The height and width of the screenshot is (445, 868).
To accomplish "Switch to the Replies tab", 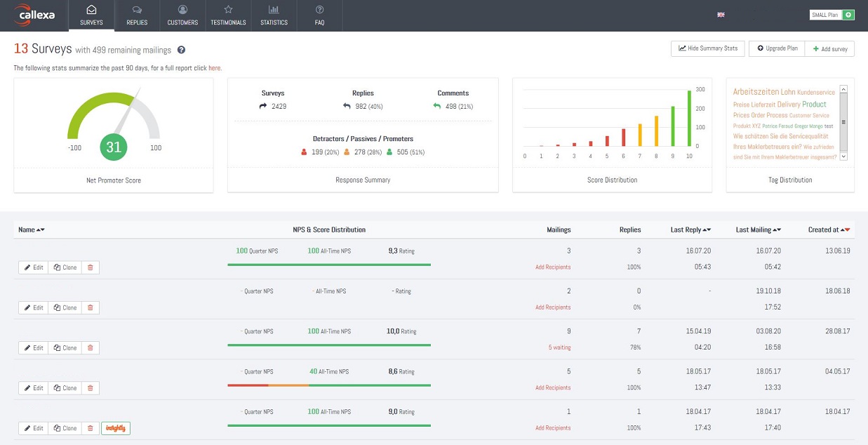I will (137, 15).
